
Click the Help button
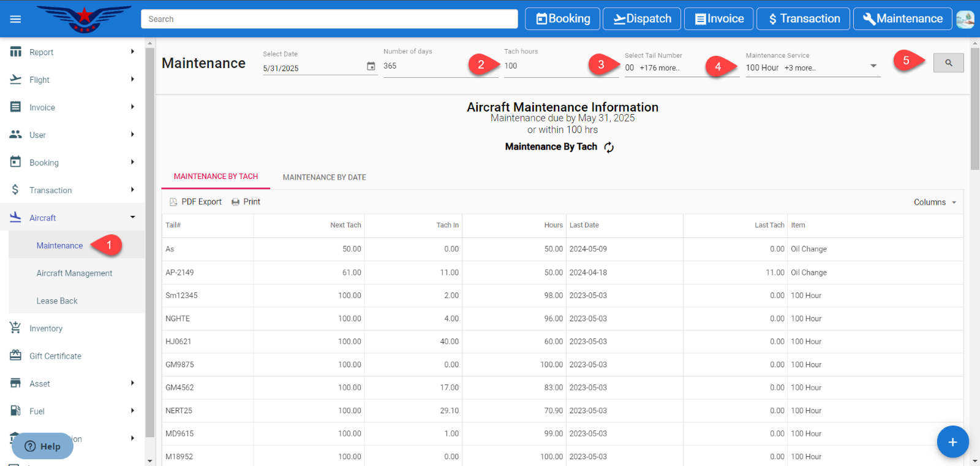[42, 446]
